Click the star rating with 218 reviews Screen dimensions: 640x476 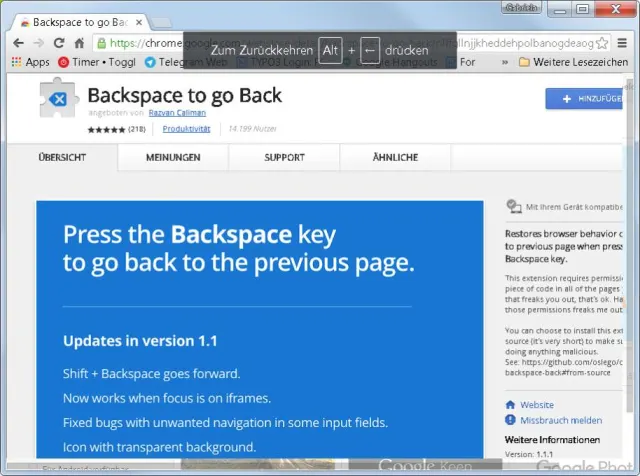(x=116, y=129)
